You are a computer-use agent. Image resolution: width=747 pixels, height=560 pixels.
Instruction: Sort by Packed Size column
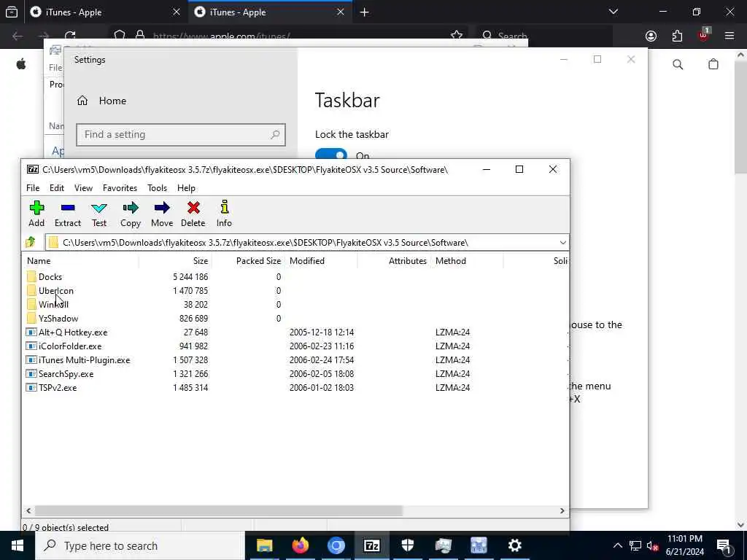pos(248,261)
